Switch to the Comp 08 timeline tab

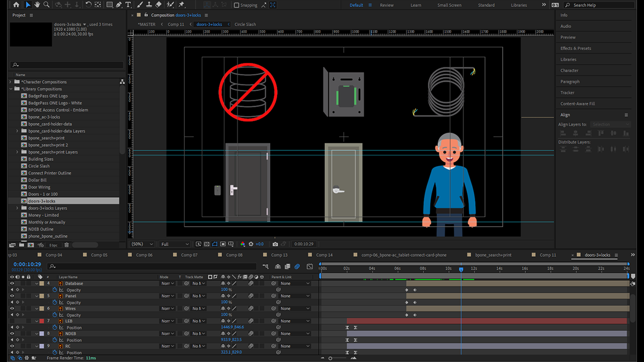click(x=234, y=255)
